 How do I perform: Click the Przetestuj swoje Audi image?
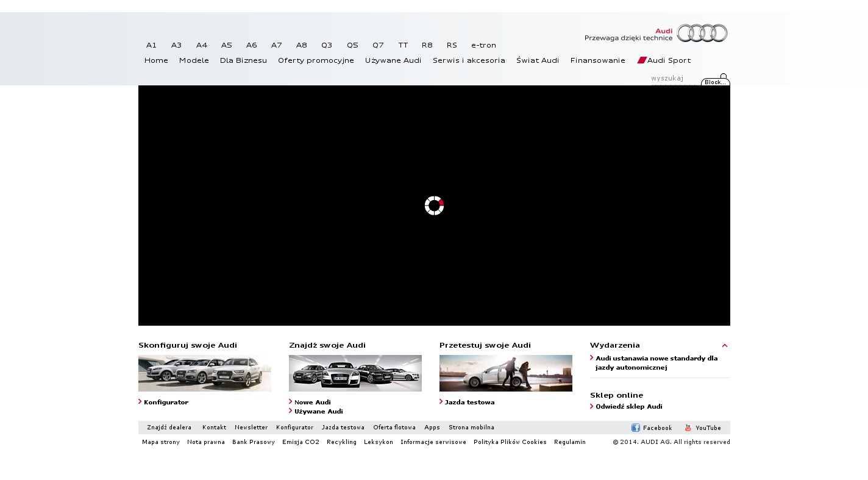[505, 373]
